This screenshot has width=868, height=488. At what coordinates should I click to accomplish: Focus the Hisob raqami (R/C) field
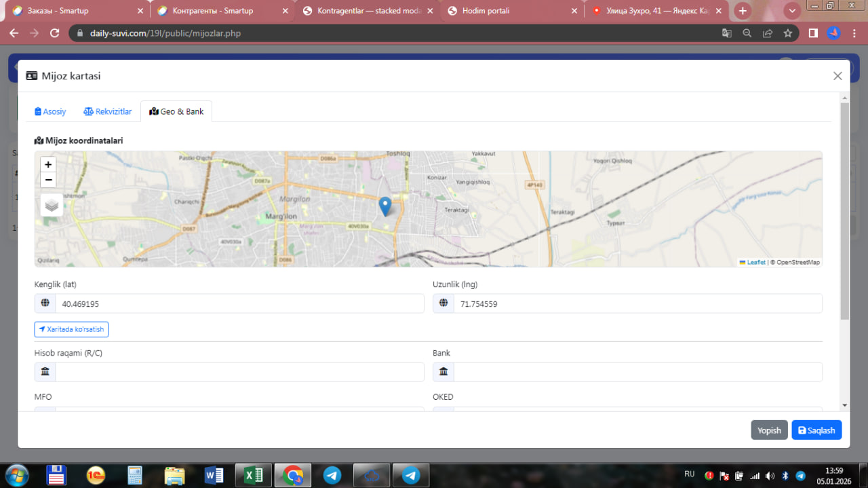point(239,372)
